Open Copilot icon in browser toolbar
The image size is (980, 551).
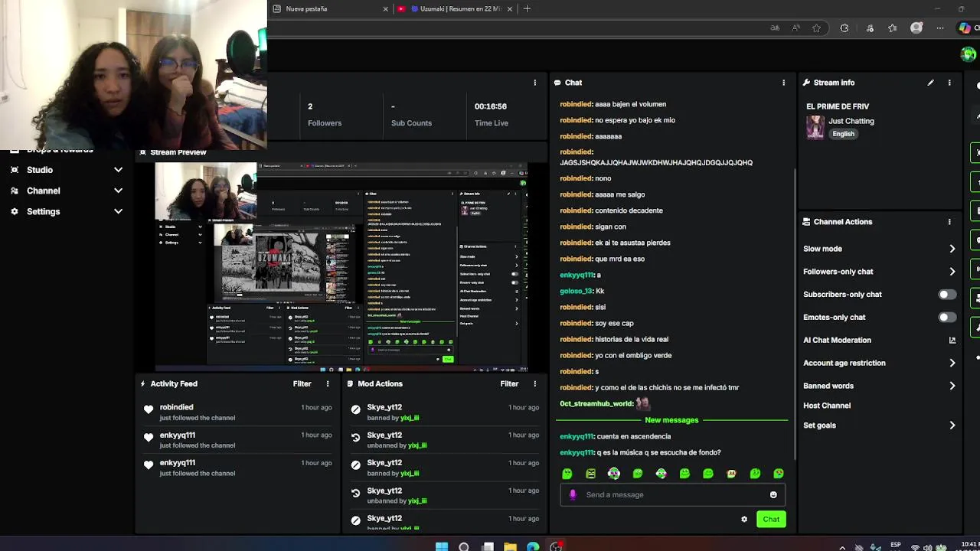tap(964, 28)
